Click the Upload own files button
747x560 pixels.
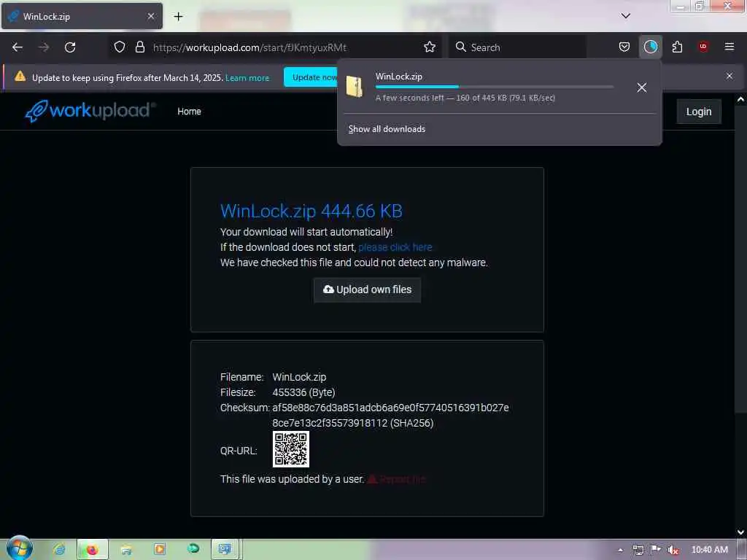click(367, 289)
